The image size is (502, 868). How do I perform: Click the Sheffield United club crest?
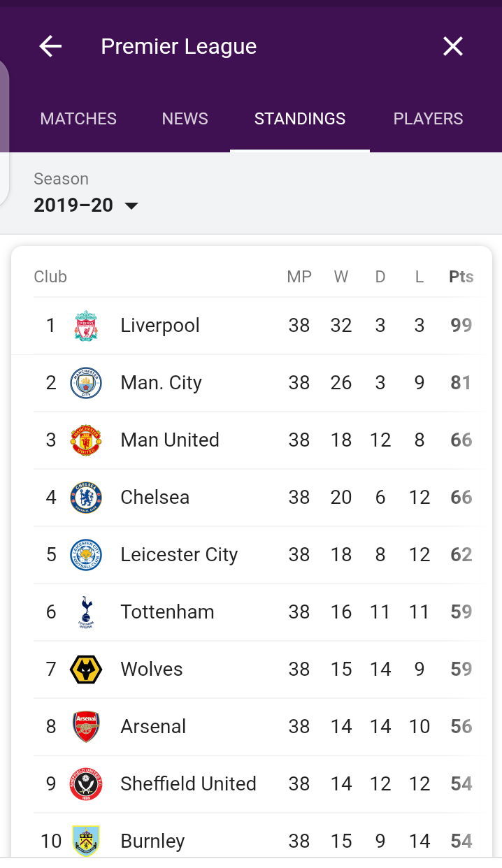[86, 784]
